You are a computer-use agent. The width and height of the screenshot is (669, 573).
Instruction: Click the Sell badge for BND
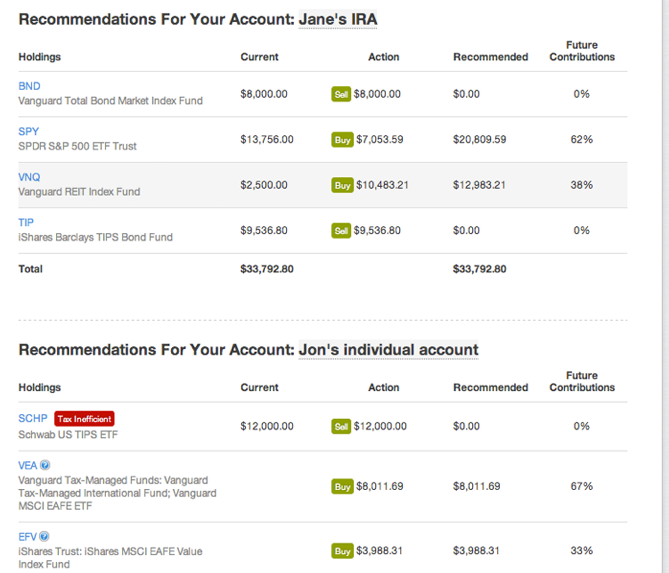[341, 94]
